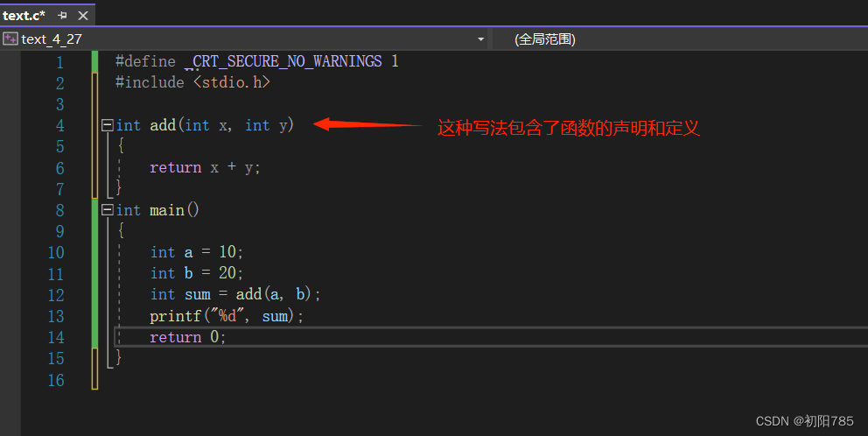Click the <stdio.h> include text

pyautogui.click(x=231, y=82)
